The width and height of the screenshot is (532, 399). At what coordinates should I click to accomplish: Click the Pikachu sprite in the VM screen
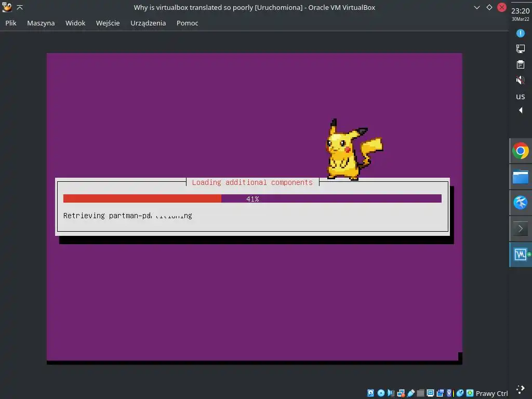point(354,150)
